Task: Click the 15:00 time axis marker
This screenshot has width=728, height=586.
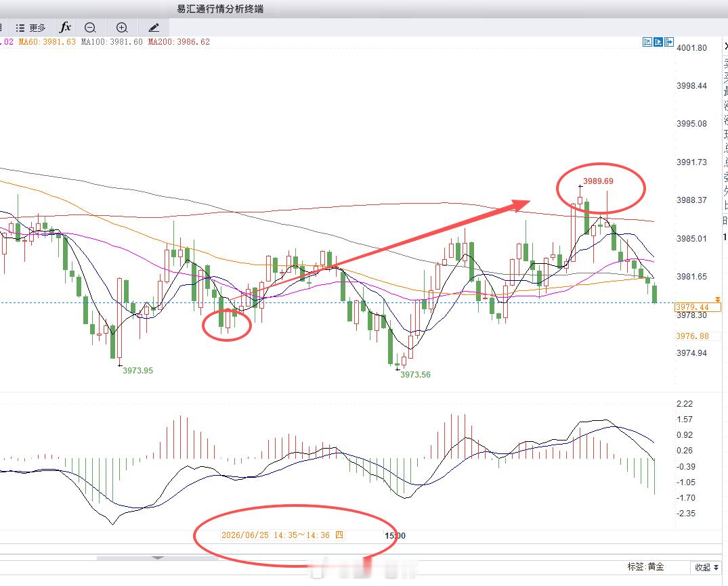Action: tap(395, 535)
